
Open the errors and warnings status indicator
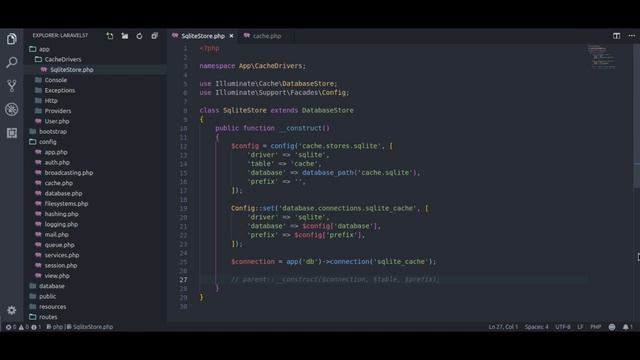pyautogui.click(x=23, y=327)
